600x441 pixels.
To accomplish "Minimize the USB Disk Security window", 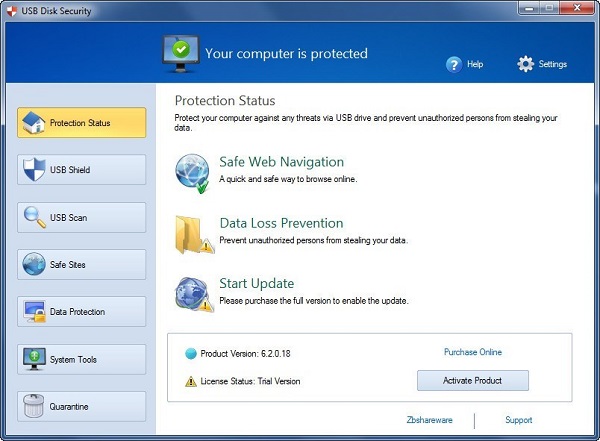I will click(x=529, y=8).
